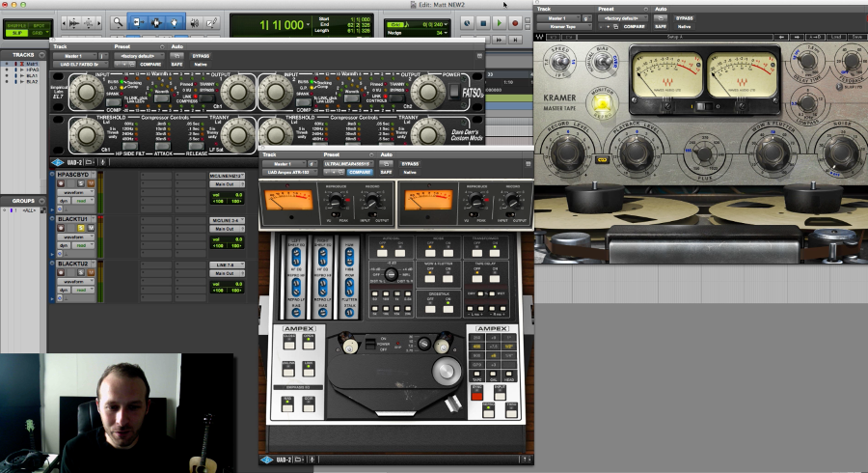Mute the HPASCBYD track
The width and height of the screenshot is (868, 473).
[x=91, y=183]
